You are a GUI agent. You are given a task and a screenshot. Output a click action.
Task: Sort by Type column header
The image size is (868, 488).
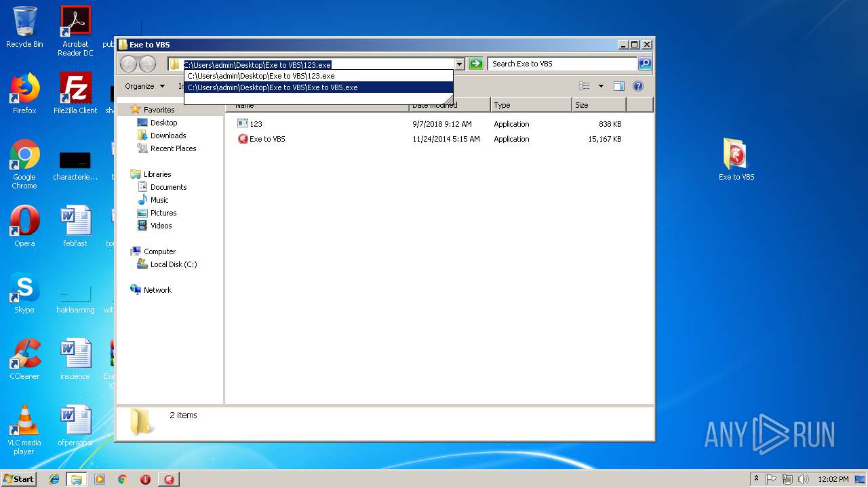[x=531, y=105]
